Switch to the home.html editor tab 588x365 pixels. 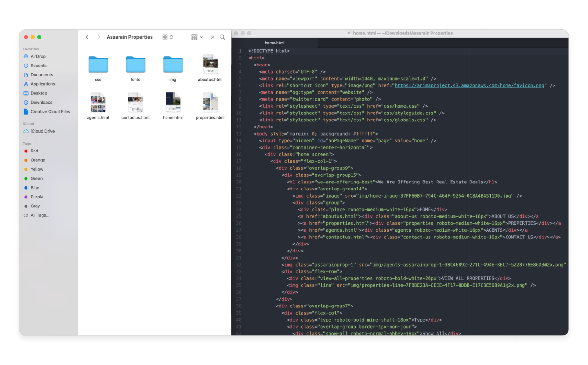pyautogui.click(x=275, y=43)
